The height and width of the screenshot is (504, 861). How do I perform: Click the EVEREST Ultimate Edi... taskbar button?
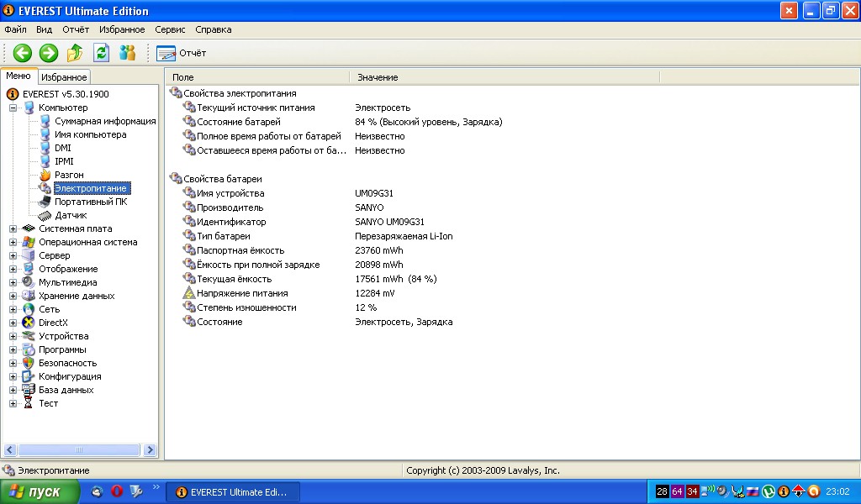click(233, 492)
